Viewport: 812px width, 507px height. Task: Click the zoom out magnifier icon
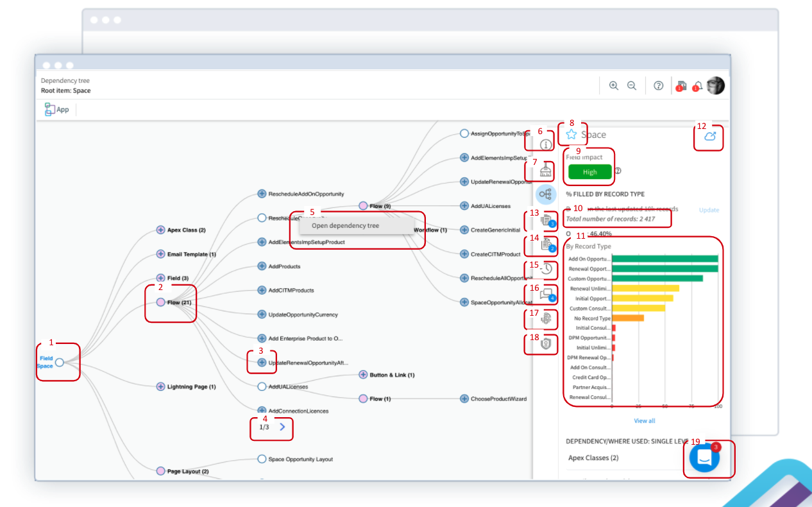(x=632, y=86)
